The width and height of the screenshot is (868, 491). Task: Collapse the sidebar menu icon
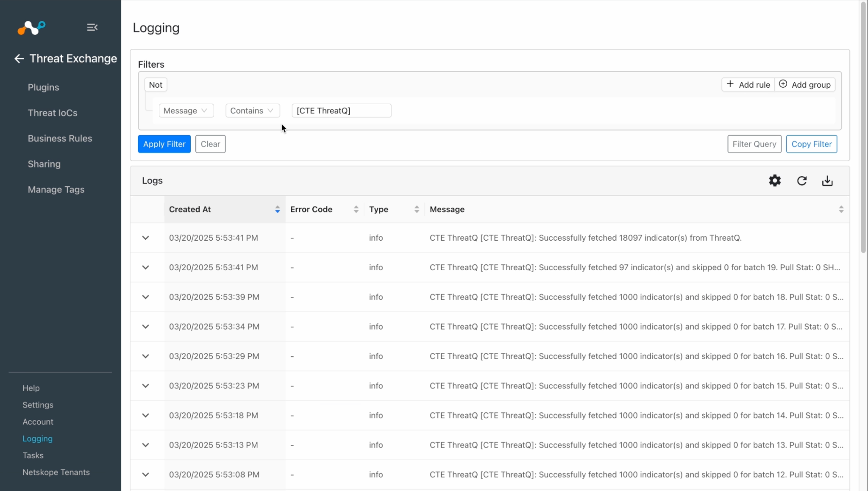[x=92, y=27]
